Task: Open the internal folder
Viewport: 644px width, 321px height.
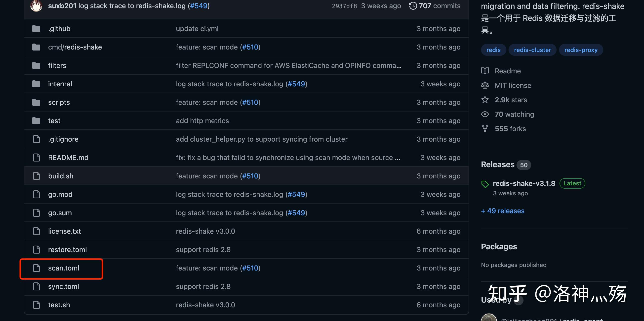Action: coord(60,84)
